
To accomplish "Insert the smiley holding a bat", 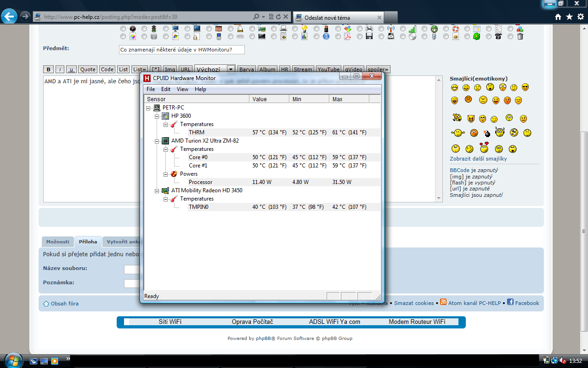I will point(457,117).
